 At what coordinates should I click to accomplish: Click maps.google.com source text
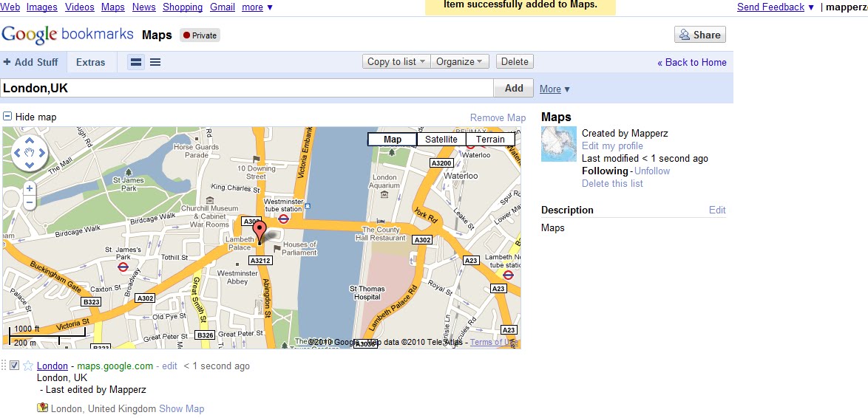115,366
